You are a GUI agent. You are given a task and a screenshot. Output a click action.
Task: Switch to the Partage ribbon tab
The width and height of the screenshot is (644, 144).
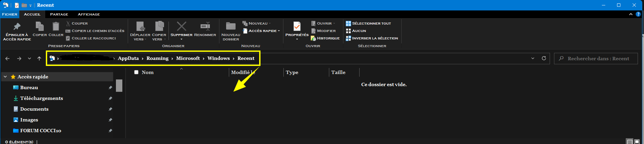tap(59, 14)
